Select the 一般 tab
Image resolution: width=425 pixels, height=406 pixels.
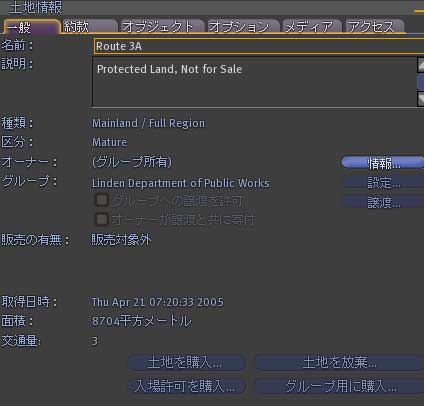31,27
